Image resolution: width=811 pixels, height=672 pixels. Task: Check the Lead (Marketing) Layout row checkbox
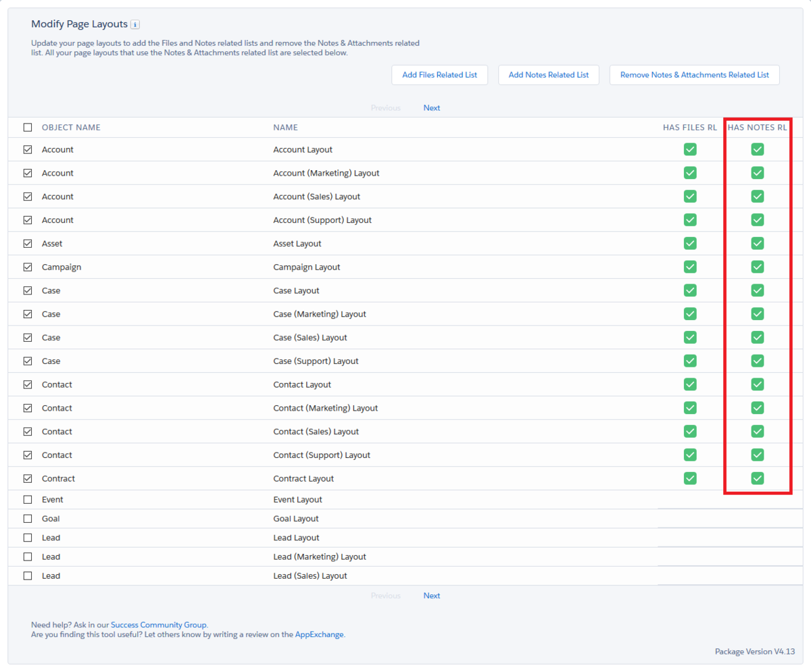pos(28,557)
